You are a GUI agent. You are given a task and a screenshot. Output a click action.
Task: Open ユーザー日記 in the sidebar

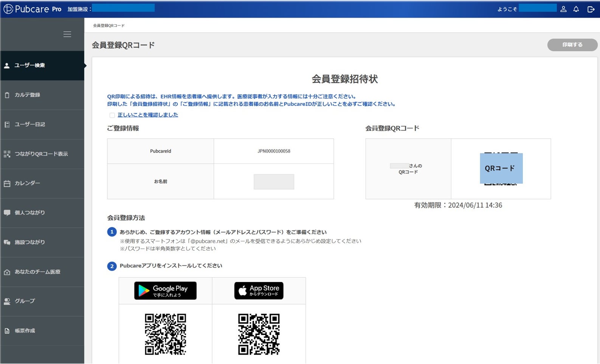42,125
